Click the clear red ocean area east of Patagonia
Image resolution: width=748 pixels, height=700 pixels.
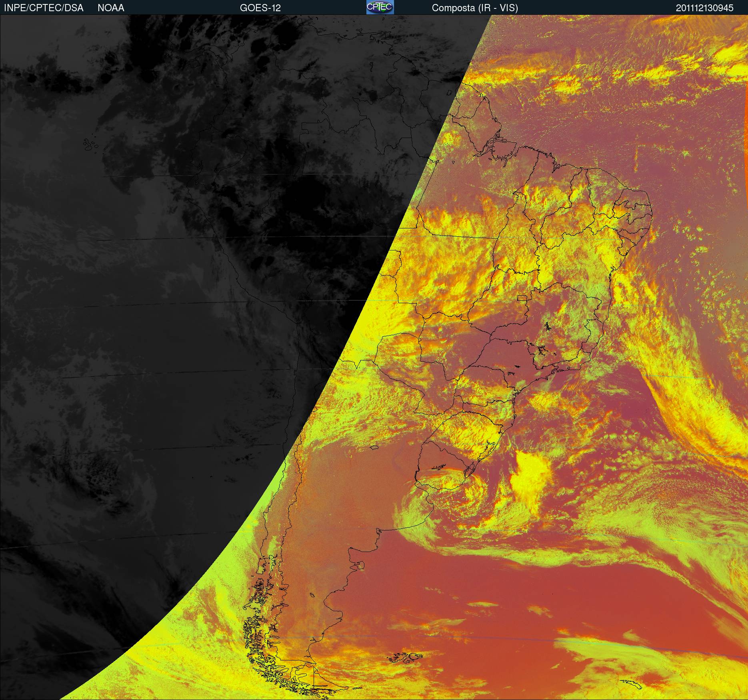[480, 592]
